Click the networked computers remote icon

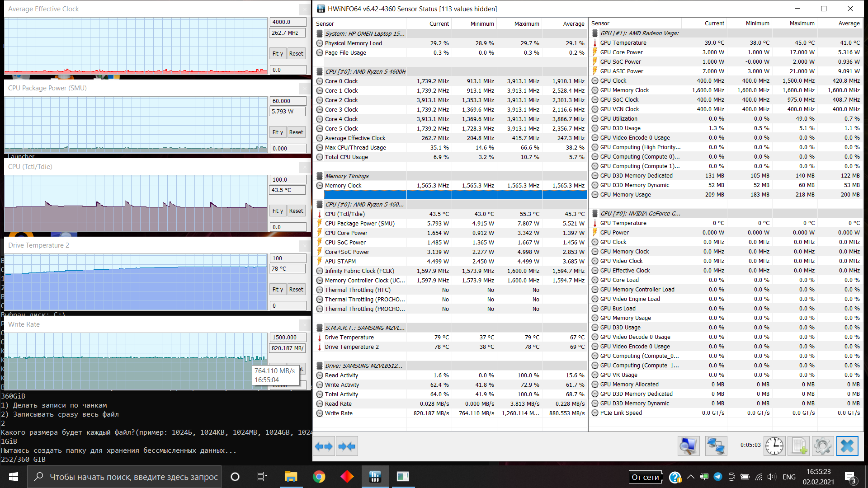716,446
